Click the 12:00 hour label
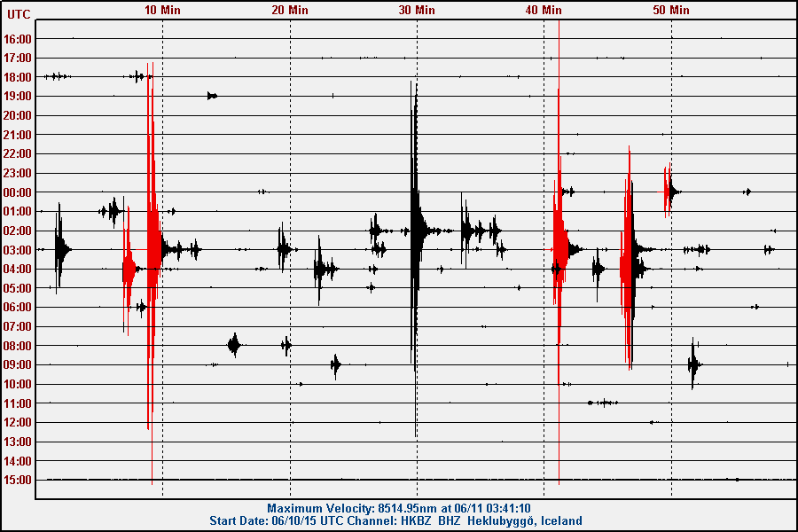 coord(18,422)
